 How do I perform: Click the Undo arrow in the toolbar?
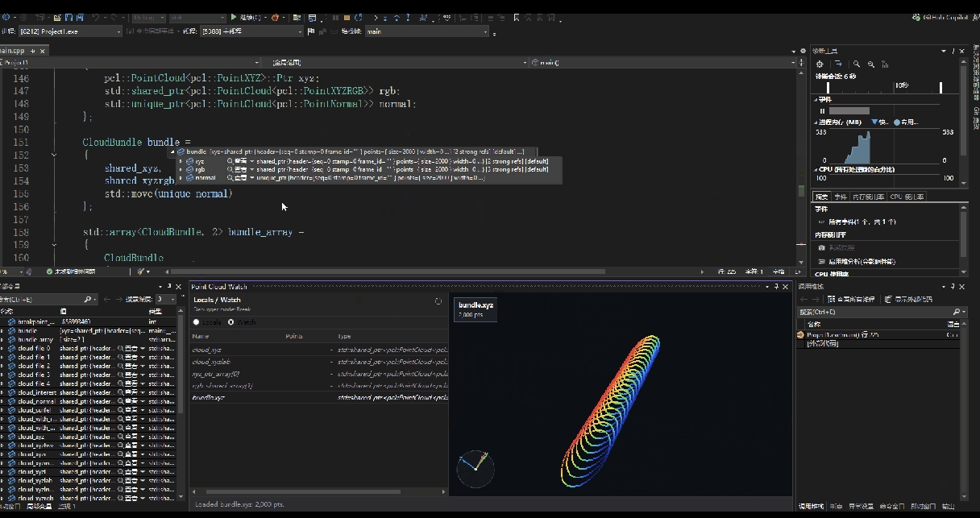pyautogui.click(x=97, y=17)
